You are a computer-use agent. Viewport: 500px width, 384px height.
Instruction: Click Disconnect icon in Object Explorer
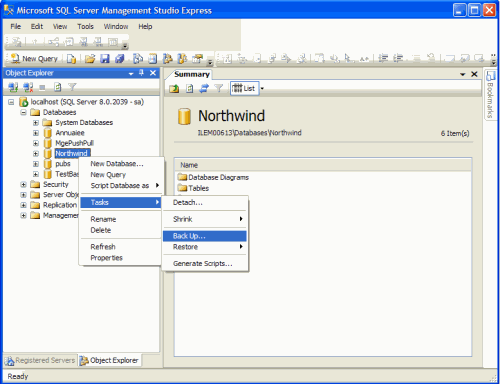coord(28,87)
